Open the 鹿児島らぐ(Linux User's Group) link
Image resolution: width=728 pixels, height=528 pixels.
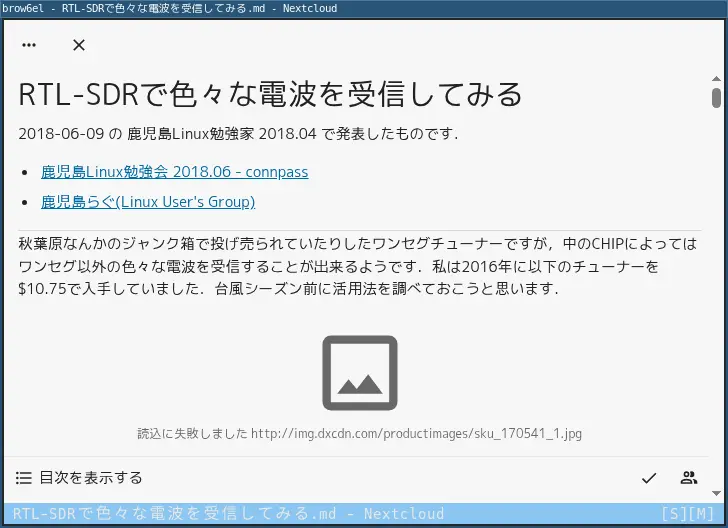[148, 202]
